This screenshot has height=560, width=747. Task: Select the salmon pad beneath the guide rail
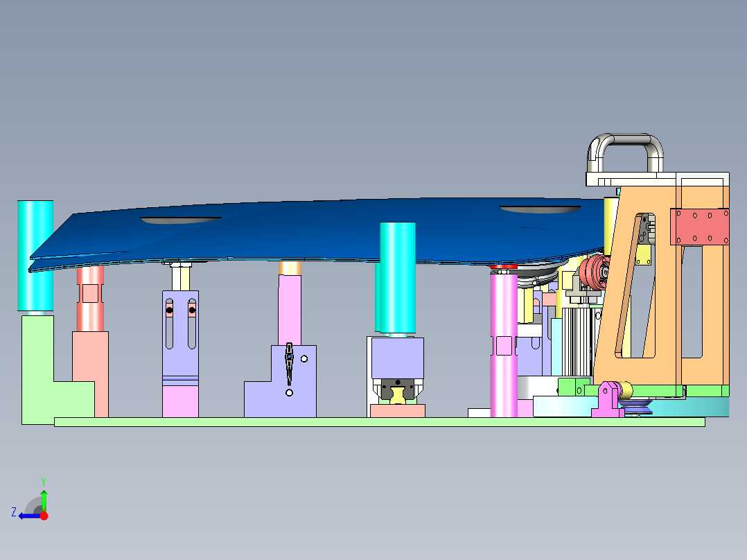tap(397, 411)
